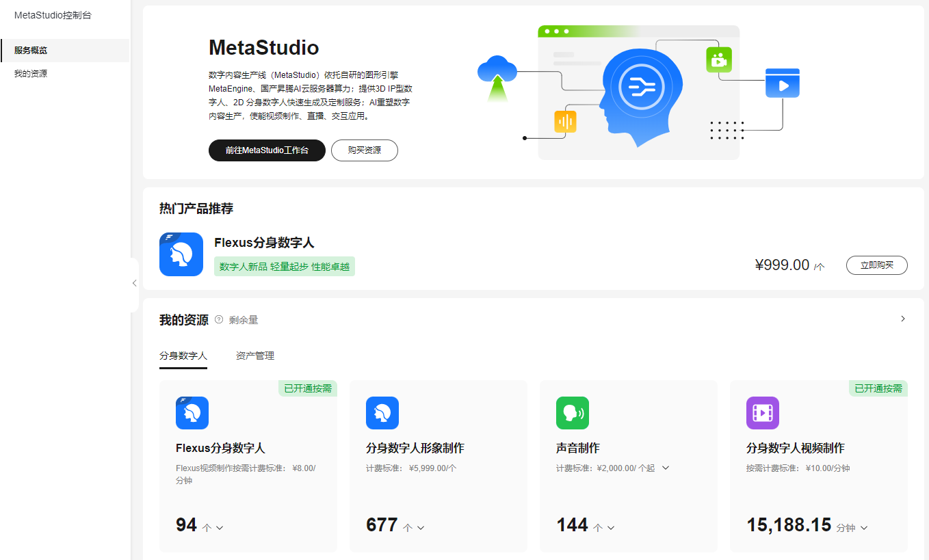
Task: Click the purple 分身数字人视频制作 film icon
Action: pyautogui.click(x=763, y=413)
